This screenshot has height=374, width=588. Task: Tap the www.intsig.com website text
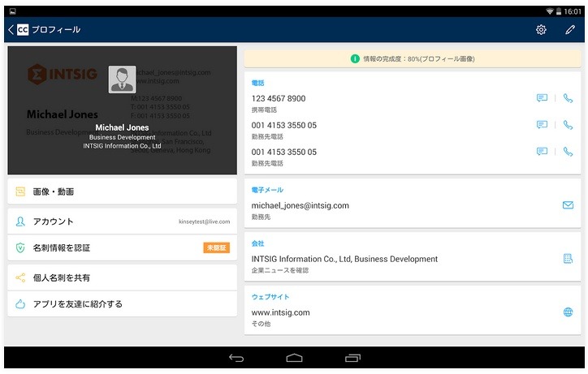280,312
